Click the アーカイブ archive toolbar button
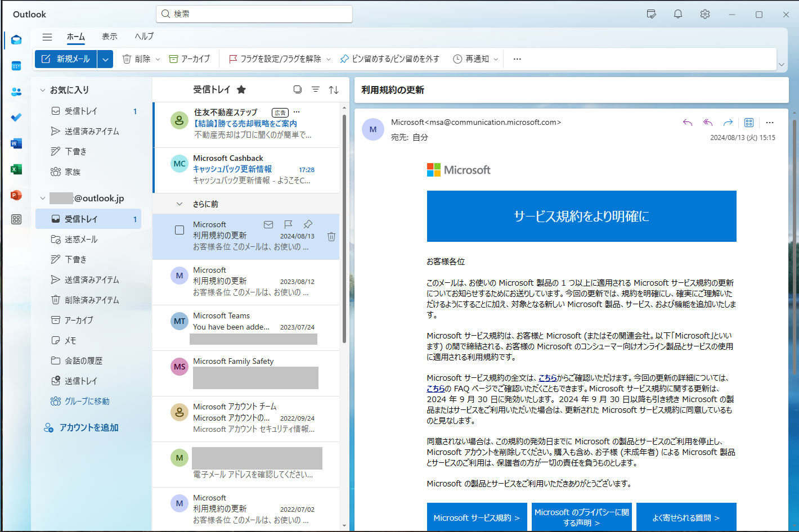This screenshot has width=799, height=532. click(x=190, y=59)
